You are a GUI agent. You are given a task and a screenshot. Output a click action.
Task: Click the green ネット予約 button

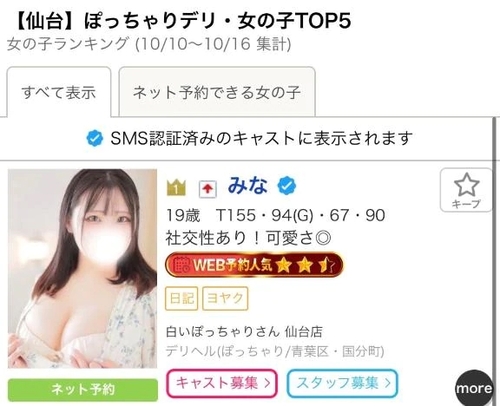tap(83, 389)
